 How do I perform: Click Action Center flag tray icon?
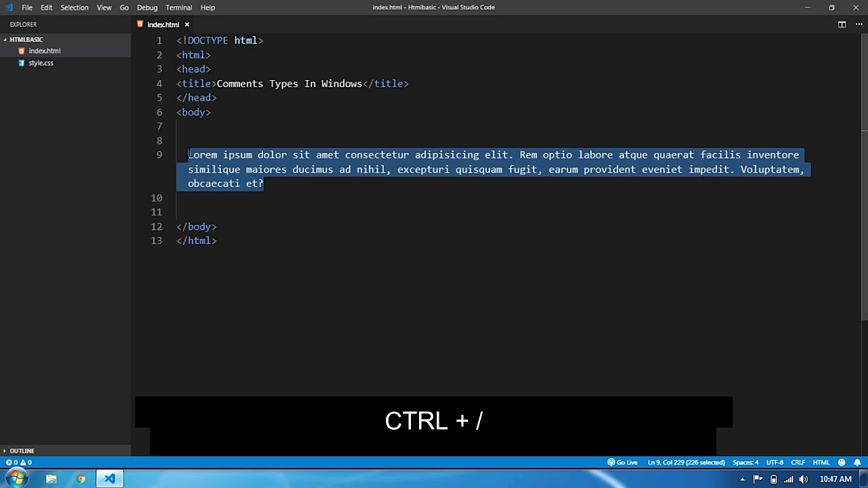click(x=757, y=479)
